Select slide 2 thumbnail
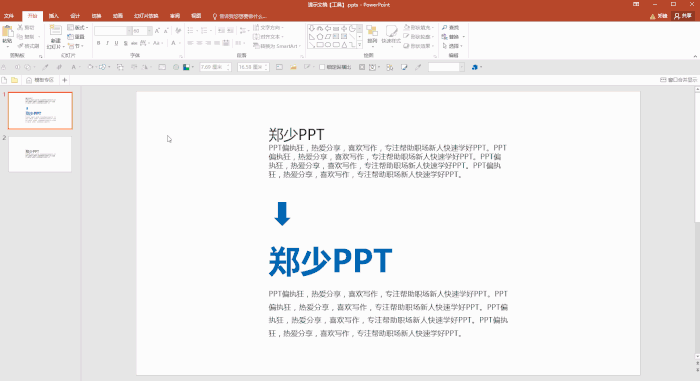 (x=40, y=154)
